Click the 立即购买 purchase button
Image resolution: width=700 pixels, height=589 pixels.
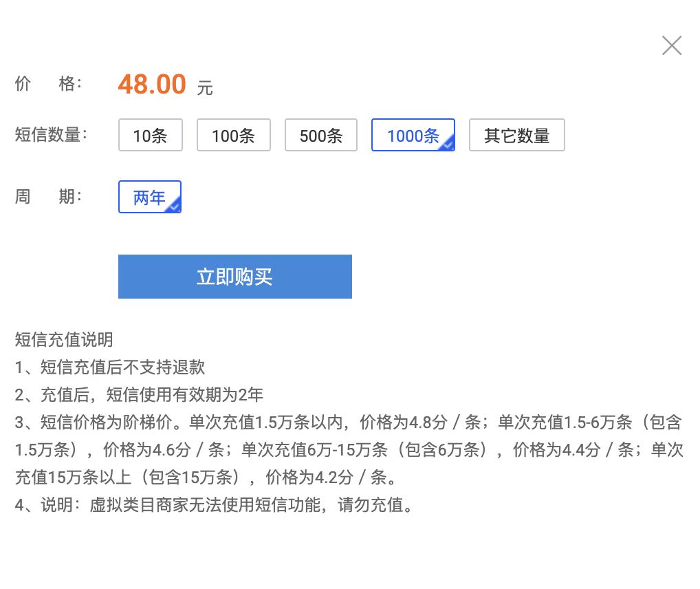[235, 276]
